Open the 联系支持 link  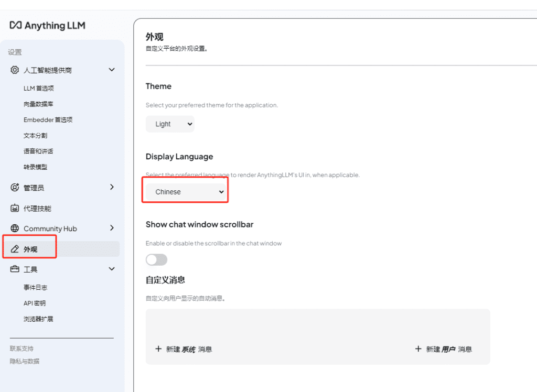coord(22,349)
